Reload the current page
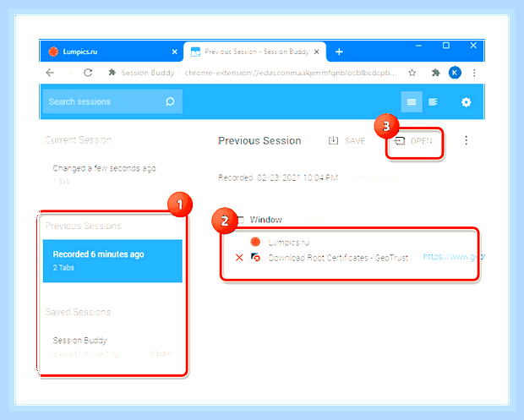 [x=88, y=73]
